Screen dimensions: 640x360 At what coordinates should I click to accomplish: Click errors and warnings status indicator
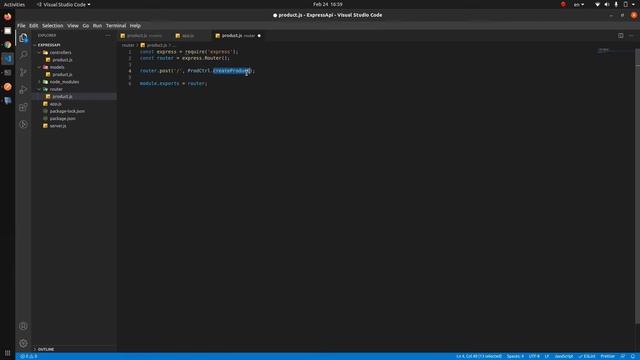29,356
